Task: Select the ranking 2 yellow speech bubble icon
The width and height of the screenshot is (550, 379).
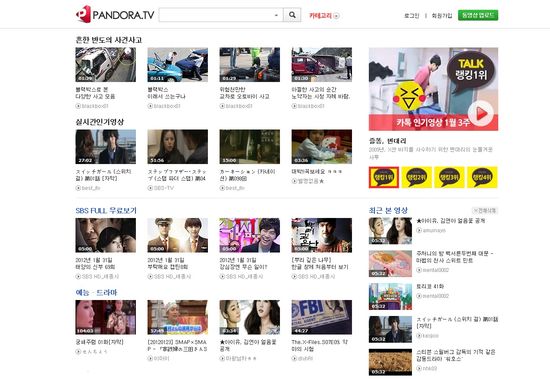Action: (416, 177)
